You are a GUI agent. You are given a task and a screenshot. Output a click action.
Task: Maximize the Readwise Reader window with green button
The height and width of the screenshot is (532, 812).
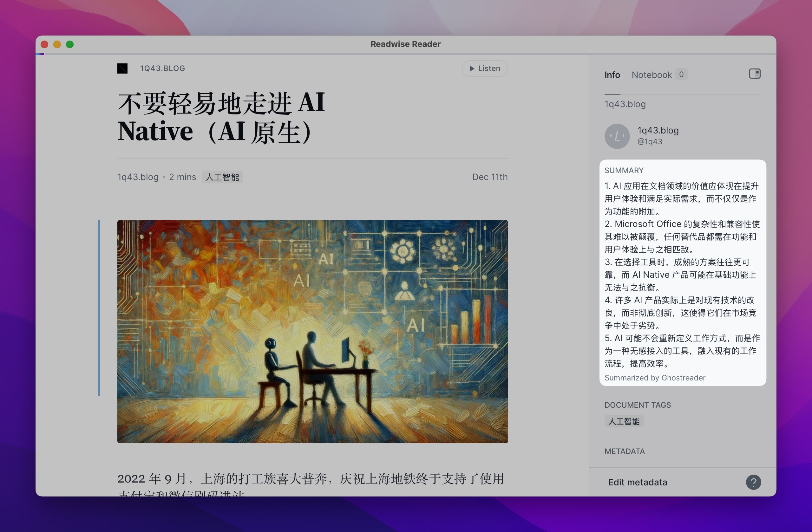click(69, 44)
